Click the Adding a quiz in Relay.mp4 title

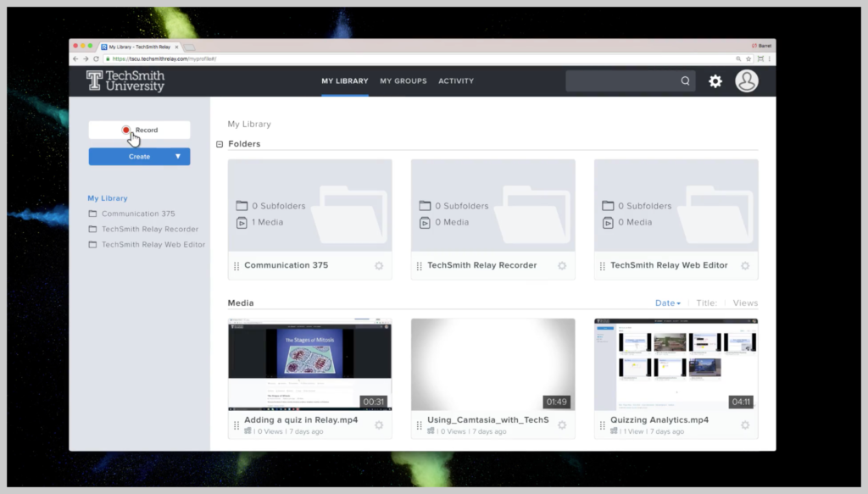pyautogui.click(x=301, y=420)
